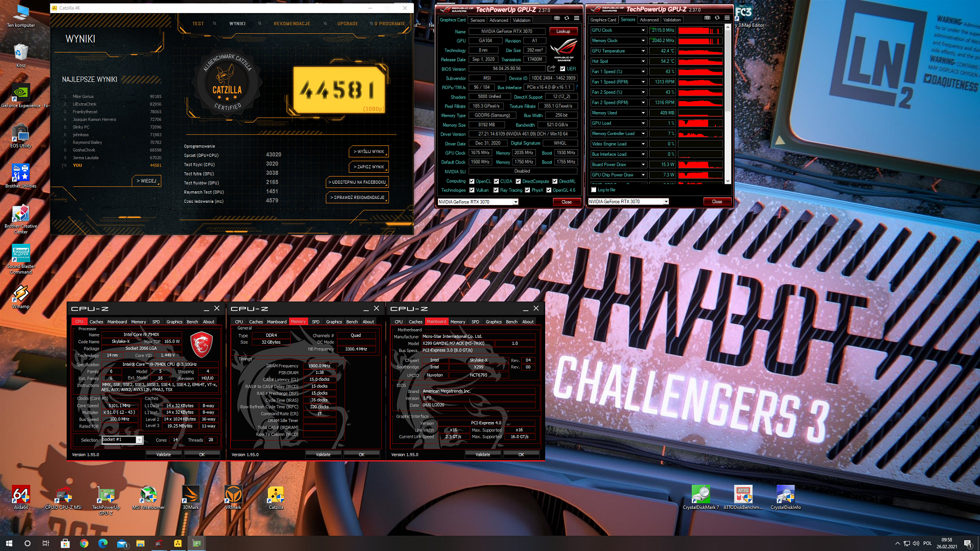The height and width of the screenshot is (551, 980).
Task: Open UPGRADE tab in Catzilla
Action: [x=348, y=24]
